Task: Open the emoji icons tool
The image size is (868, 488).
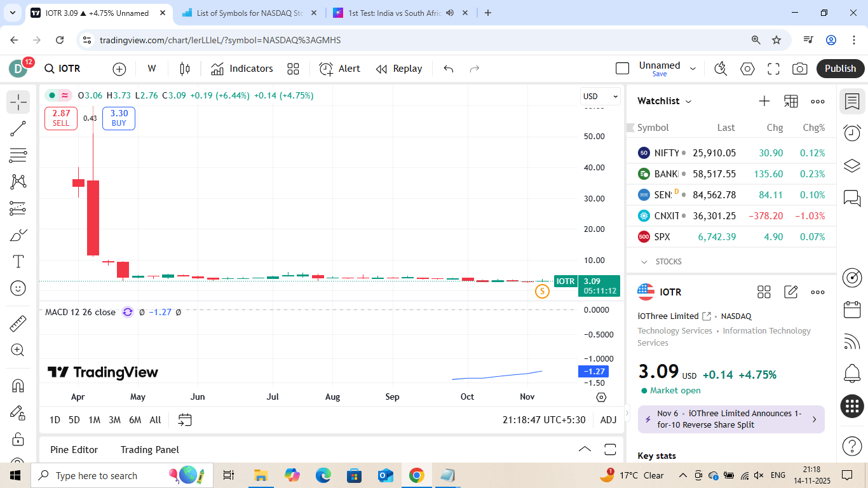Action: click(18, 288)
